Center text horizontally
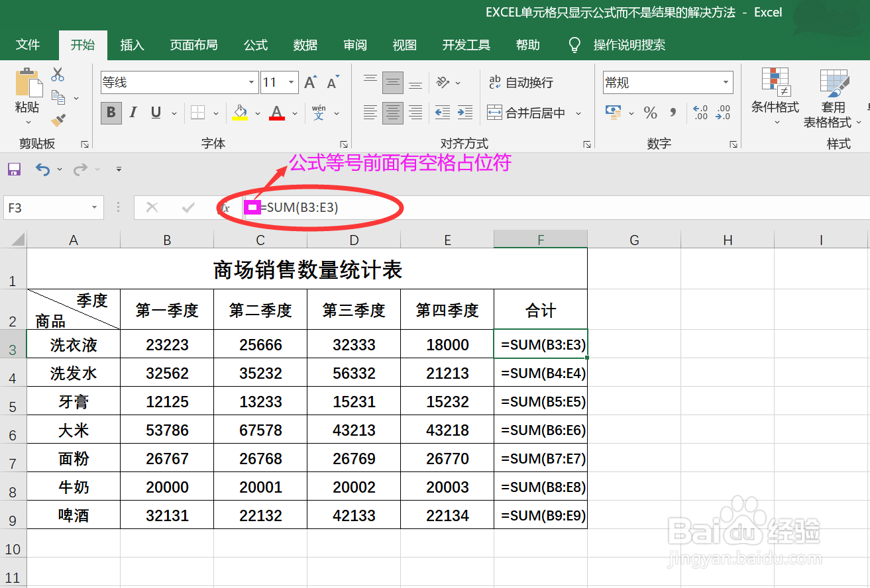Viewport: 870px width, 588px height. [x=393, y=113]
